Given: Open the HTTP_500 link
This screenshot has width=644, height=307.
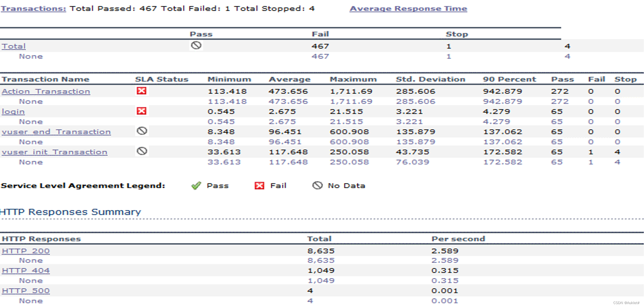Looking at the screenshot, I should (26, 291).
